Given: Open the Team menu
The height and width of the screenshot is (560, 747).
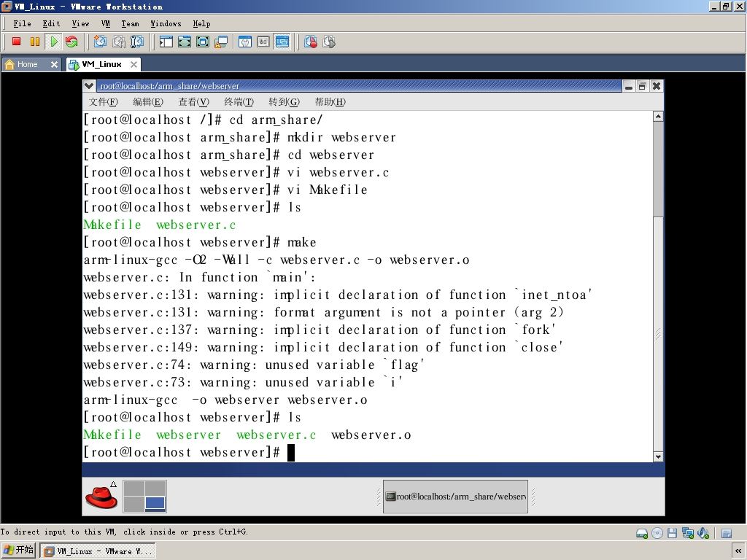Looking at the screenshot, I should (x=130, y=23).
